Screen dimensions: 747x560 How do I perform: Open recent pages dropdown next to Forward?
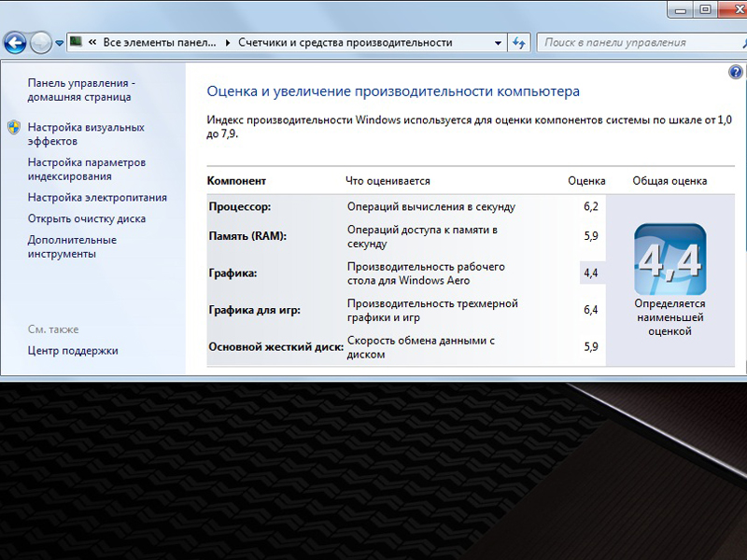point(59,43)
